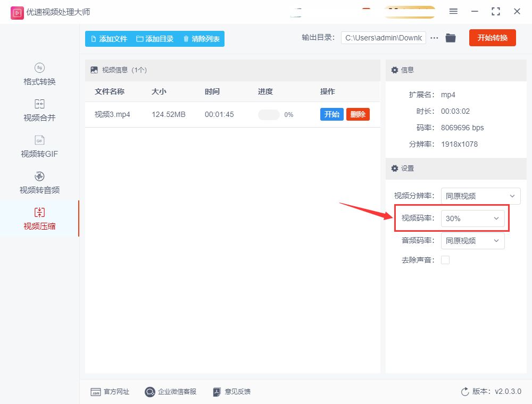532x404 pixels.
Task: Click the mp4 extension value
Action: [x=448, y=95]
